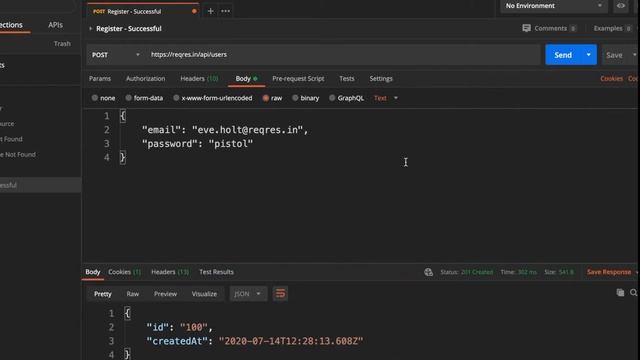Open the Comments speech bubble icon
The width and height of the screenshot is (640, 360).
526,28
